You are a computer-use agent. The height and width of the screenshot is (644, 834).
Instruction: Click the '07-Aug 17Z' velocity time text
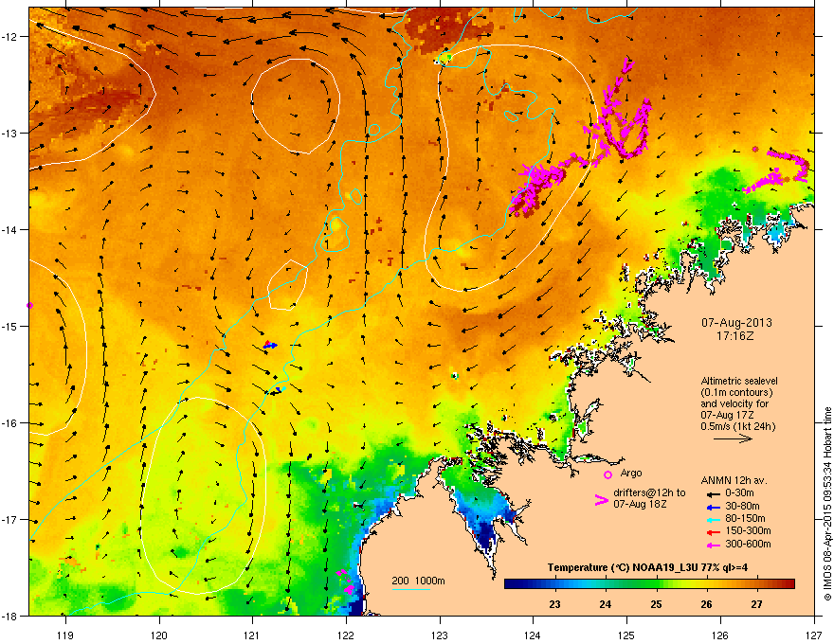tap(727, 415)
